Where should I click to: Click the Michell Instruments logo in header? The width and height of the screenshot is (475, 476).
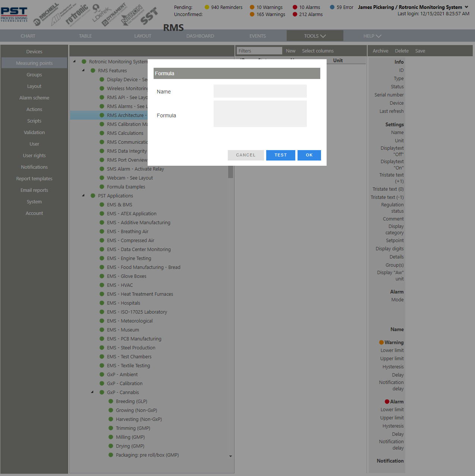(46, 15)
